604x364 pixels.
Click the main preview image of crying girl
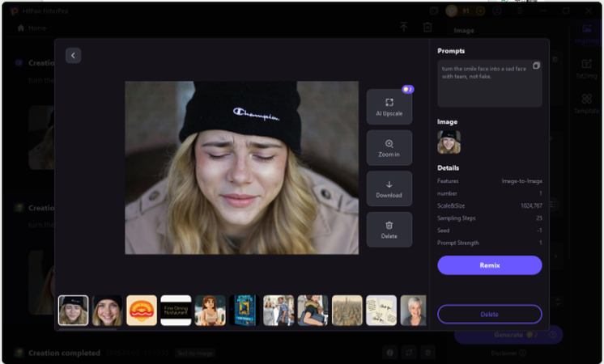pyautogui.click(x=241, y=167)
